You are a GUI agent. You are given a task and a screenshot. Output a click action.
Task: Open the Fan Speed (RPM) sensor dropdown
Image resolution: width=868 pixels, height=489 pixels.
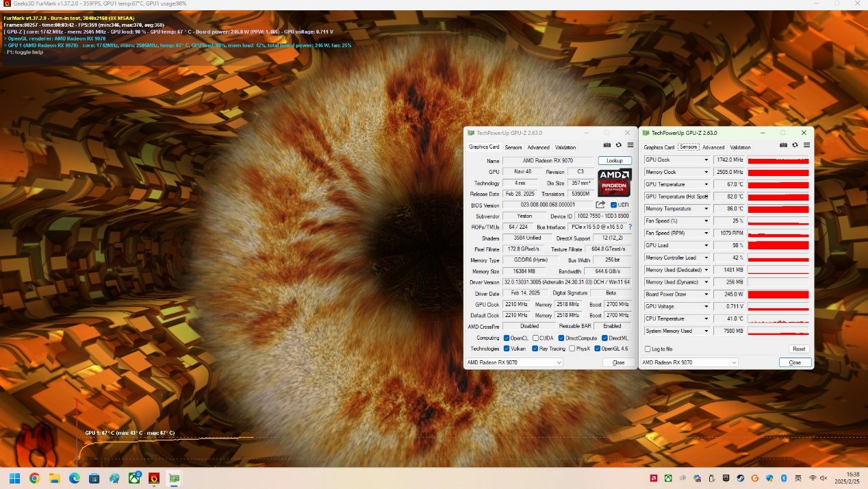pos(706,234)
